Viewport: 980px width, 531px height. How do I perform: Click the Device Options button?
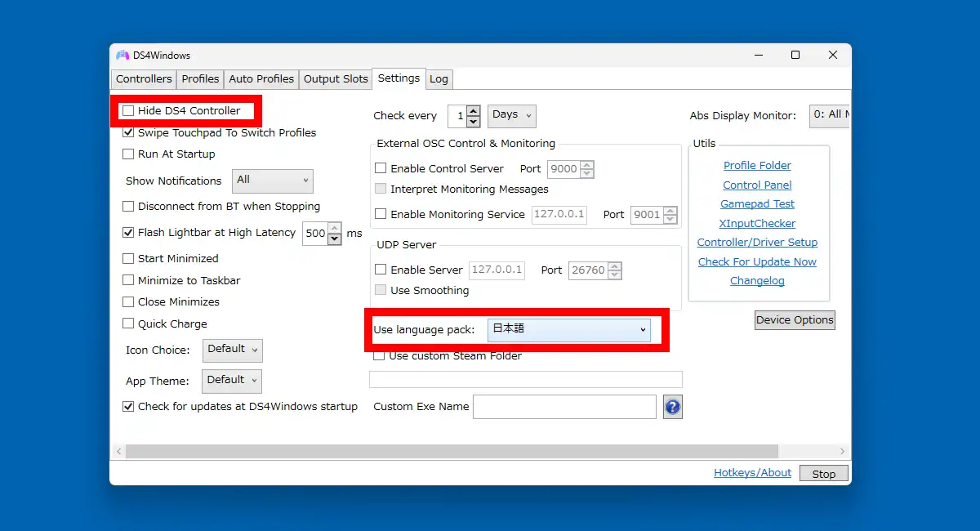tap(795, 320)
